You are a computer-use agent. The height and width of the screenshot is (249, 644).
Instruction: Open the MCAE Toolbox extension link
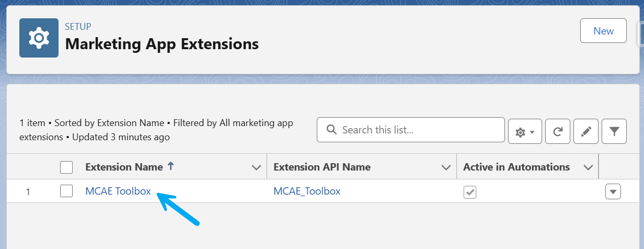coord(118,191)
